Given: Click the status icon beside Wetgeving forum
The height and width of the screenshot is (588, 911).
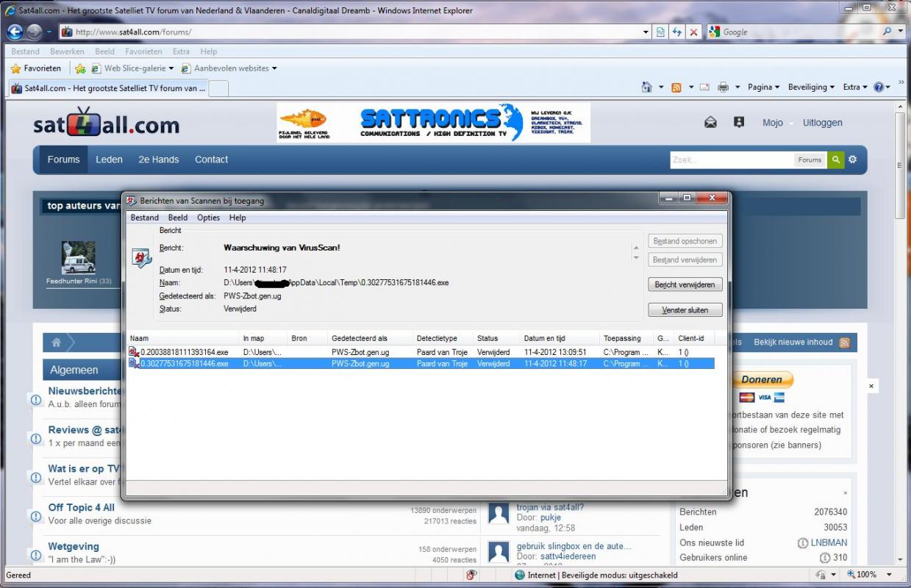Looking at the screenshot, I should [x=36, y=554].
